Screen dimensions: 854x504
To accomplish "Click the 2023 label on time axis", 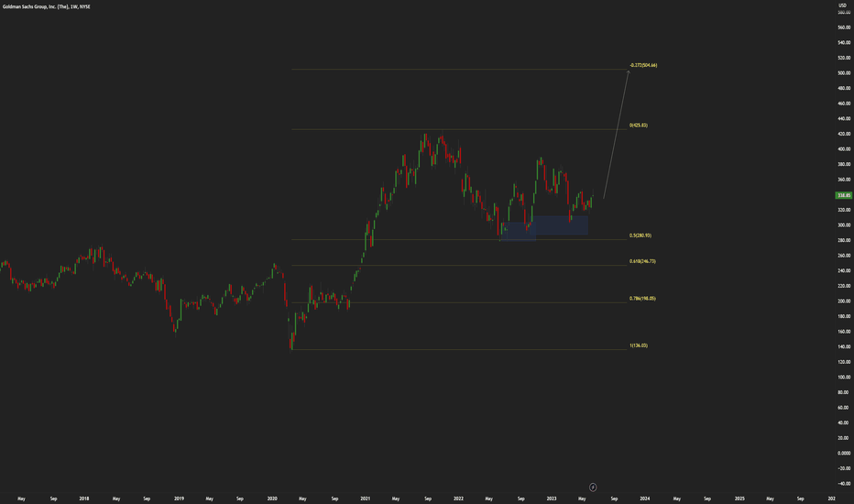I will tap(552, 499).
